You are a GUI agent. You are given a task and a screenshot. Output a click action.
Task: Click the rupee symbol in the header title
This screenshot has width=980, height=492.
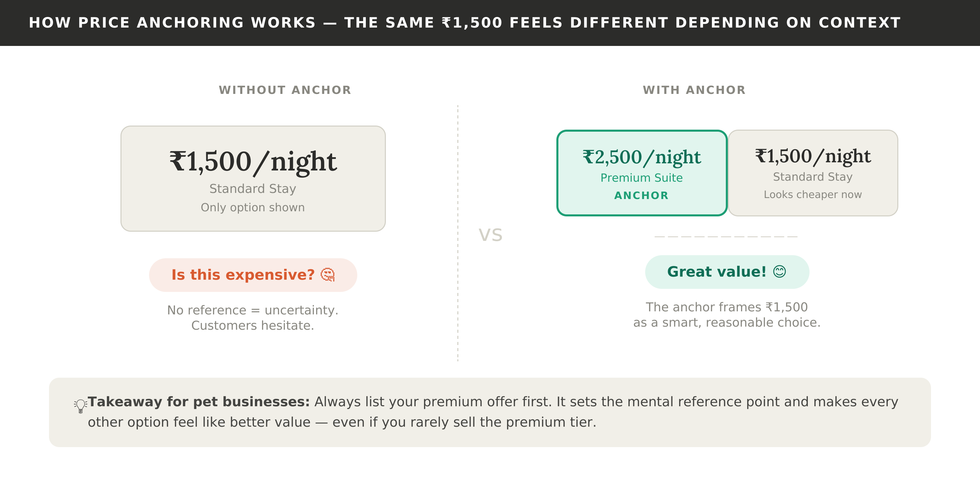[x=446, y=23]
